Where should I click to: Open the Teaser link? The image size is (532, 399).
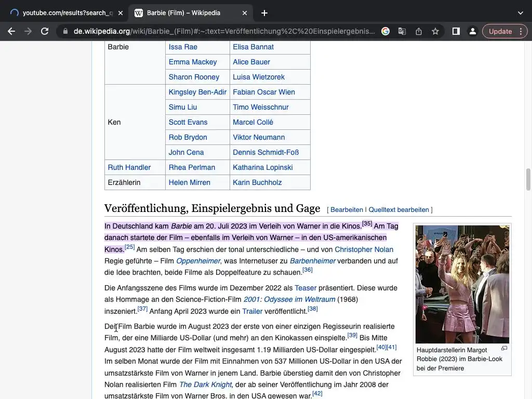coord(305,288)
